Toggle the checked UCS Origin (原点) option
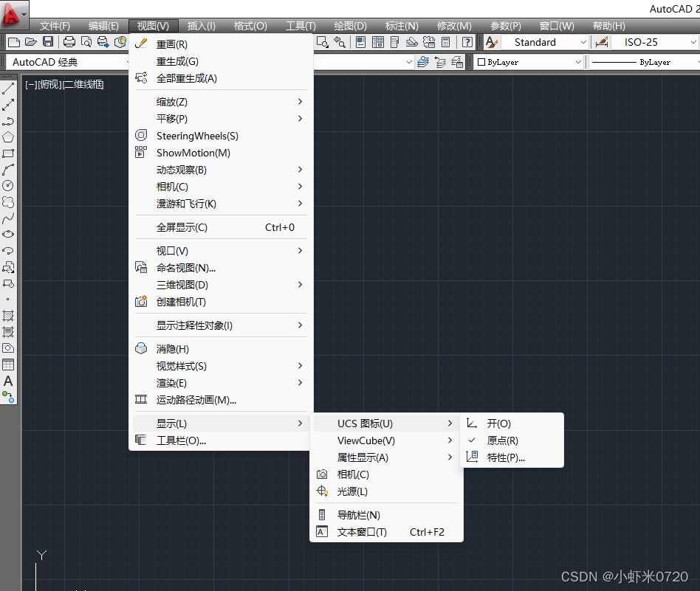The image size is (700, 591). [512, 440]
